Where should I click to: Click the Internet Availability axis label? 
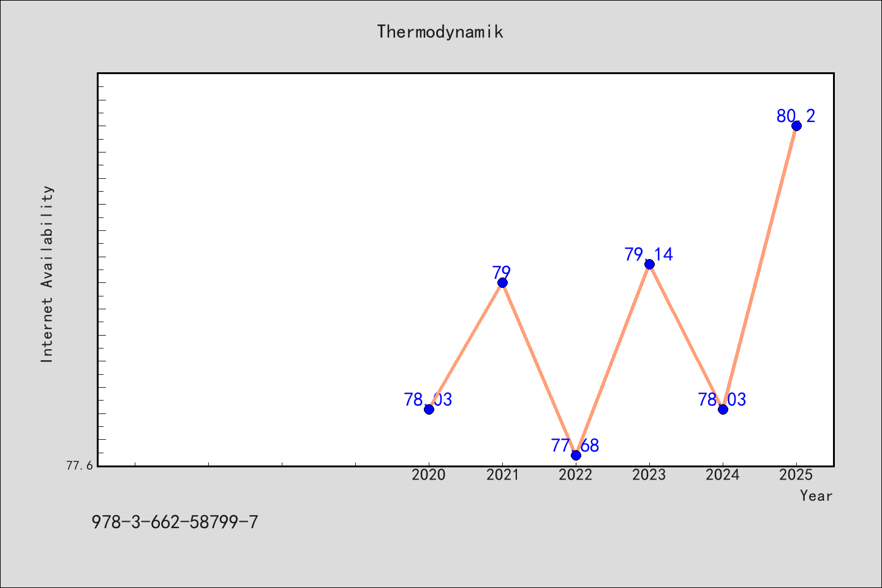[47, 274]
